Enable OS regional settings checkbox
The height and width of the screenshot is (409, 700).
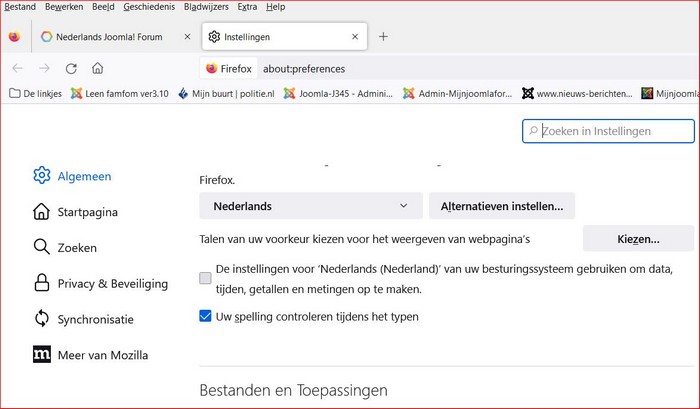click(x=205, y=278)
